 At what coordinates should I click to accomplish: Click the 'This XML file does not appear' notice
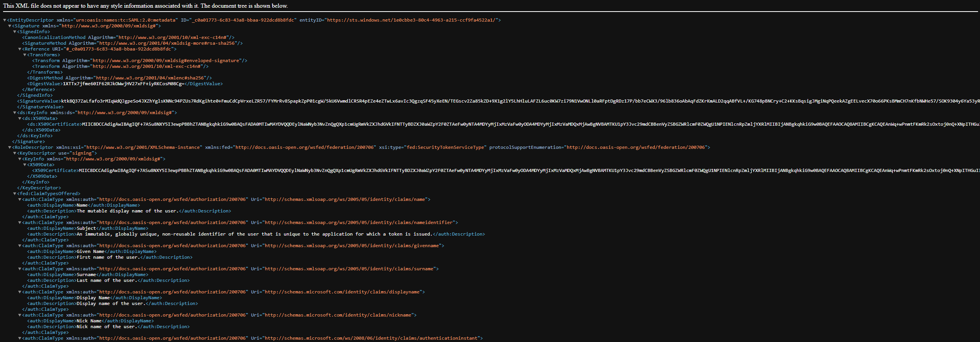[146, 6]
